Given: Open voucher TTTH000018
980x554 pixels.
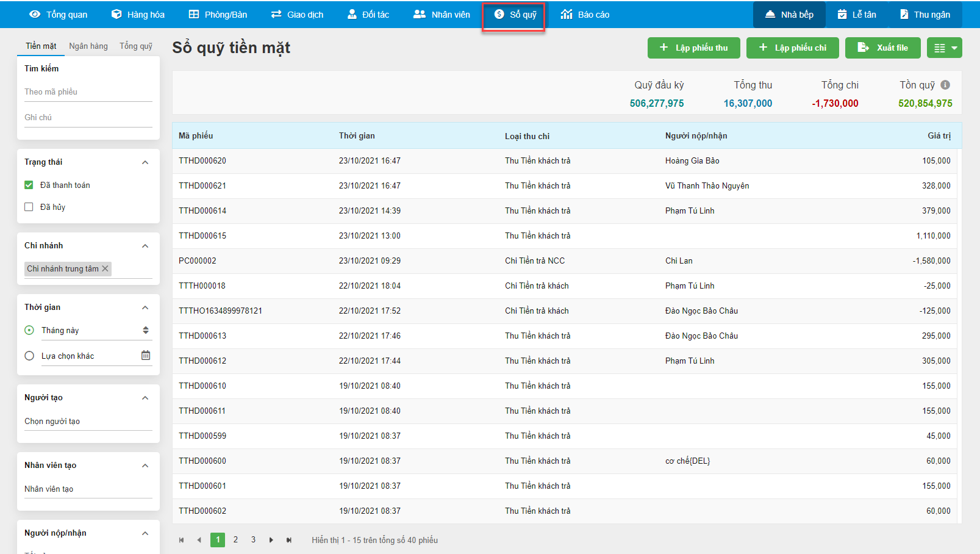Looking at the screenshot, I should pyautogui.click(x=202, y=286).
